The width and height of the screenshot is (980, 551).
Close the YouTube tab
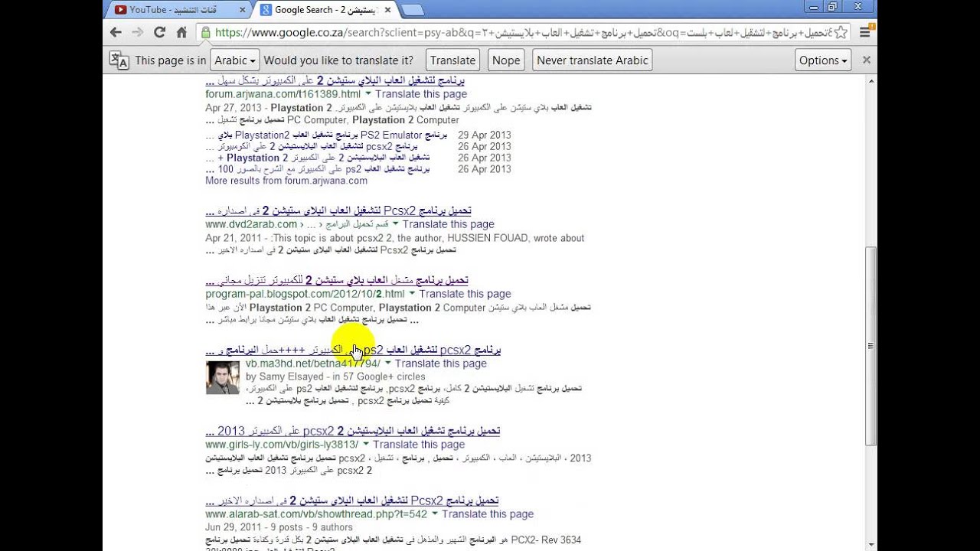243,10
